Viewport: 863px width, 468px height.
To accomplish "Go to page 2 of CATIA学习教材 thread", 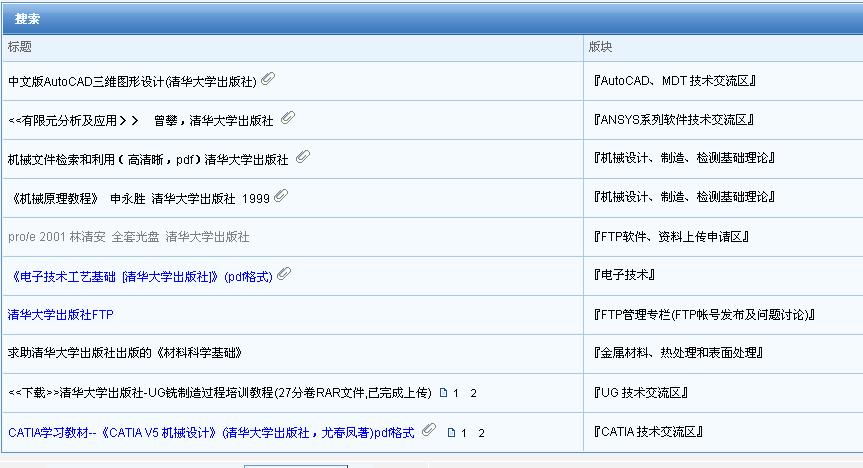I will coord(482,433).
